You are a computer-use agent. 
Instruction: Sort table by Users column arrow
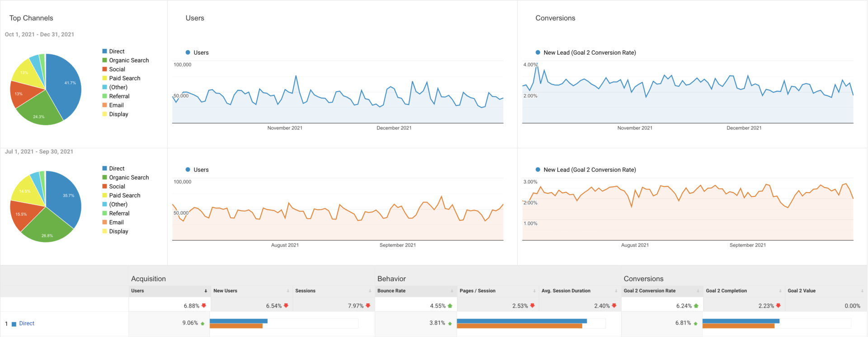[x=206, y=291]
